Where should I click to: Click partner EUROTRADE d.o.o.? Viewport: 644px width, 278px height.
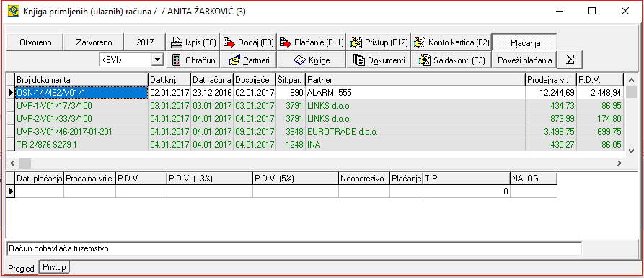pyautogui.click(x=415, y=132)
